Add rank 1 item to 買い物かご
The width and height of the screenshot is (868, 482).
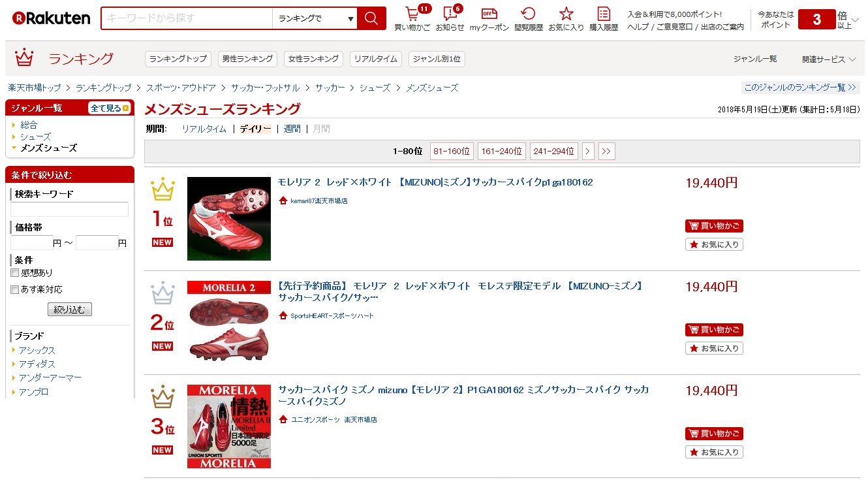click(714, 226)
